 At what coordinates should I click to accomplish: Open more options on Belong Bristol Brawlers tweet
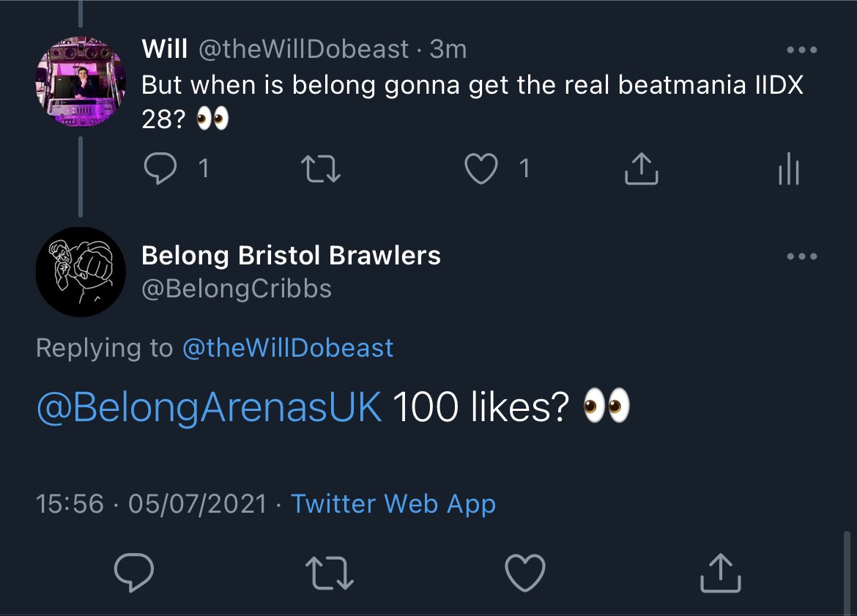point(801,257)
